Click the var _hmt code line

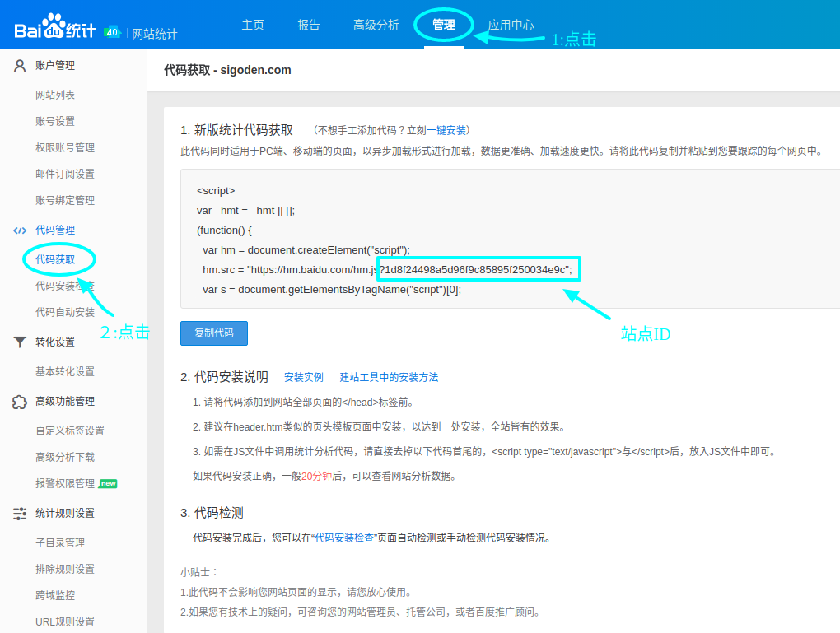246,211
